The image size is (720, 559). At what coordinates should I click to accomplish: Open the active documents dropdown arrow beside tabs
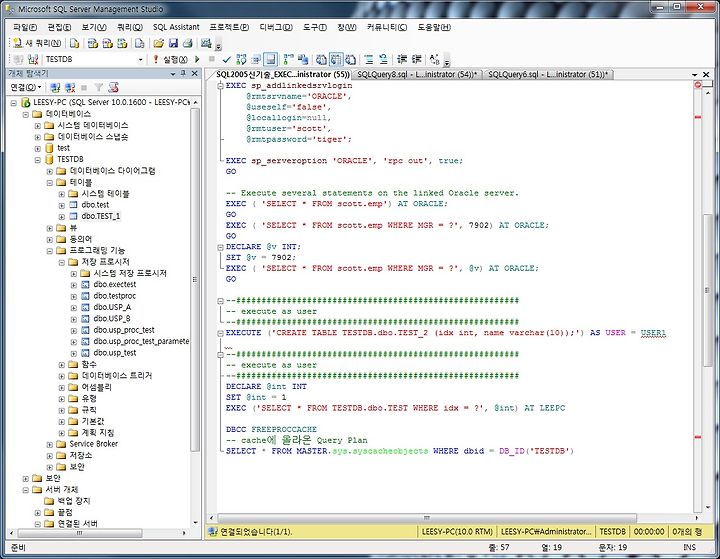[x=694, y=74]
